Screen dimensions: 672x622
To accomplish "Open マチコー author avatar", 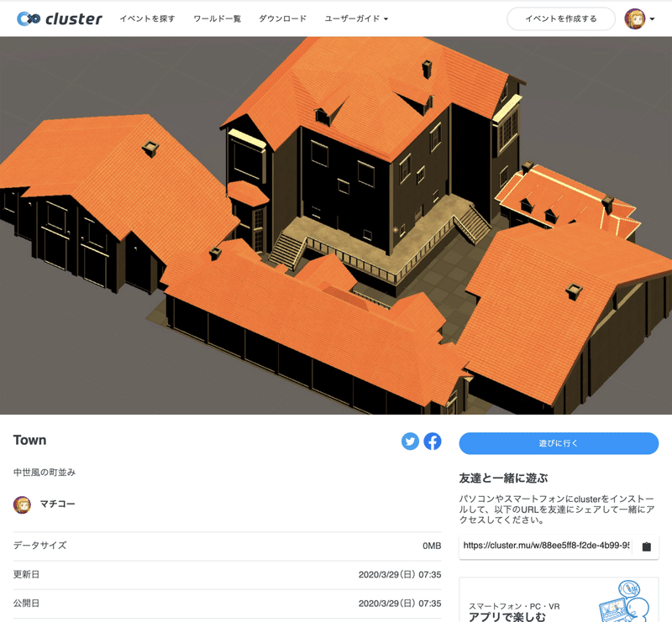I will 22,504.
